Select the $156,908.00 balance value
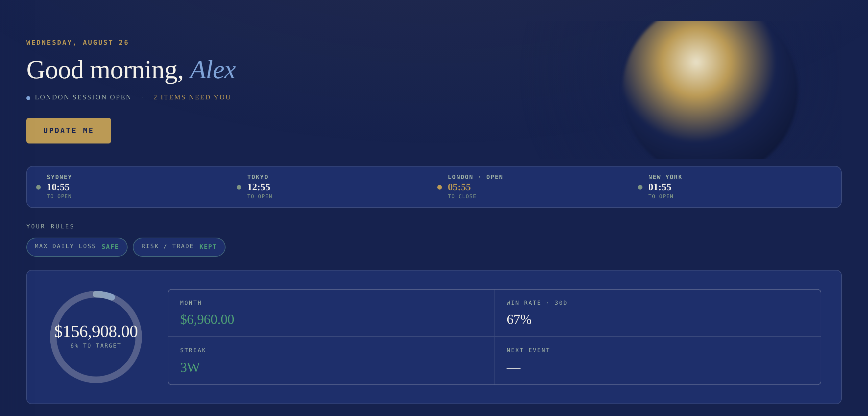 pyautogui.click(x=96, y=331)
